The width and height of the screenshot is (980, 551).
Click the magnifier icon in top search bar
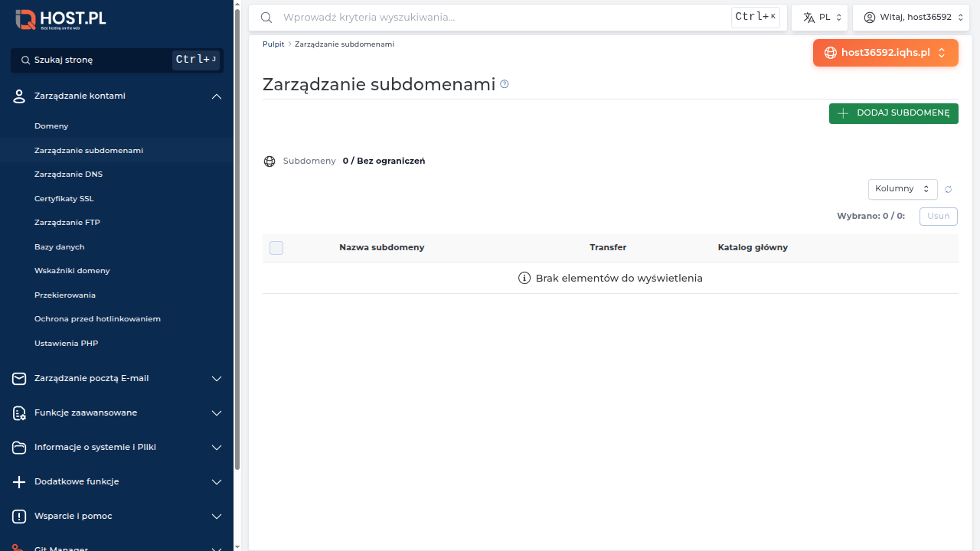[x=266, y=18]
